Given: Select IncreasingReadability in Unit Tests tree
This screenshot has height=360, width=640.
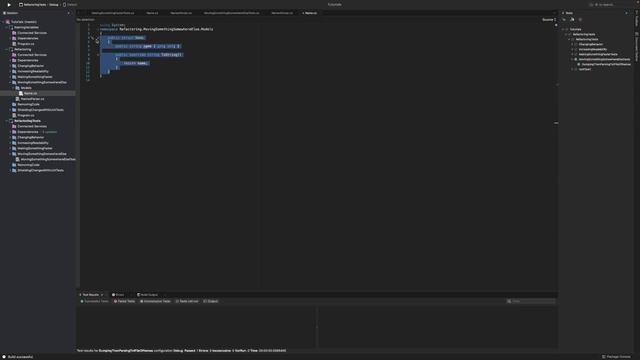Looking at the screenshot, I should point(593,49).
